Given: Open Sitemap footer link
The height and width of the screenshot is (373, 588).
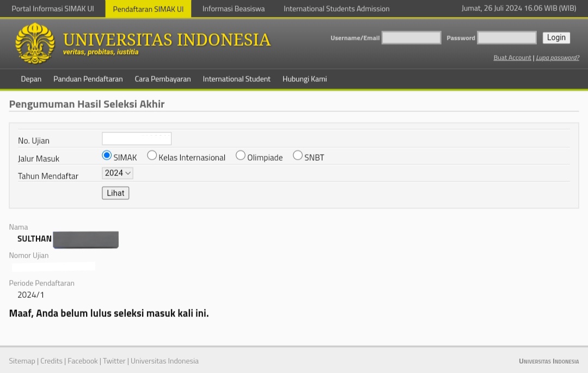Looking at the screenshot, I should (22, 361).
